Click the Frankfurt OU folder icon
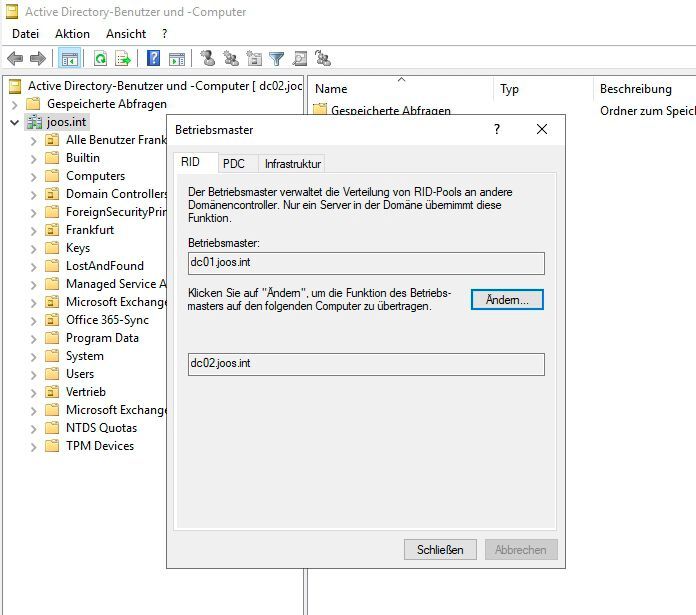Image resolution: width=696 pixels, height=615 pixels. point(52,230)
